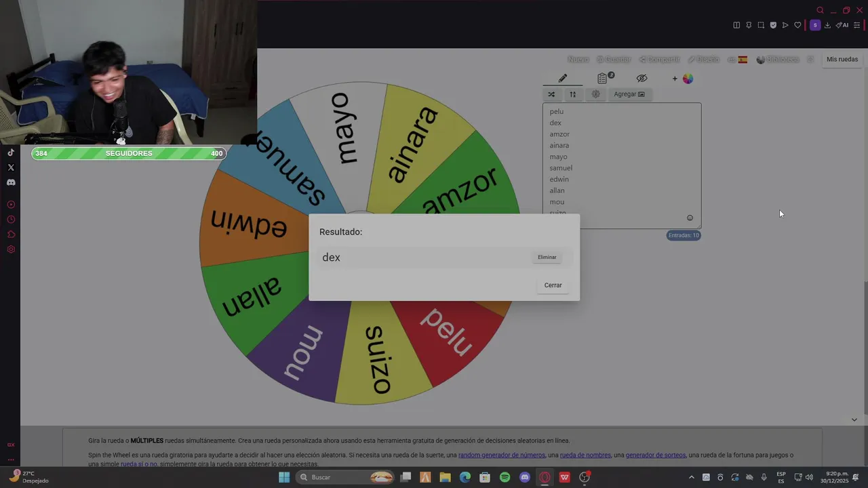Screen dimensions: 868x488
Task: Select the pencil entries tab
Action: point(562,79)
